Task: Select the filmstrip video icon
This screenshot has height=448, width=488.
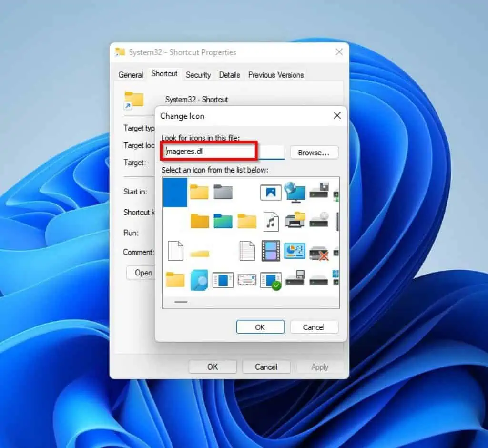Action: (271, 252)
